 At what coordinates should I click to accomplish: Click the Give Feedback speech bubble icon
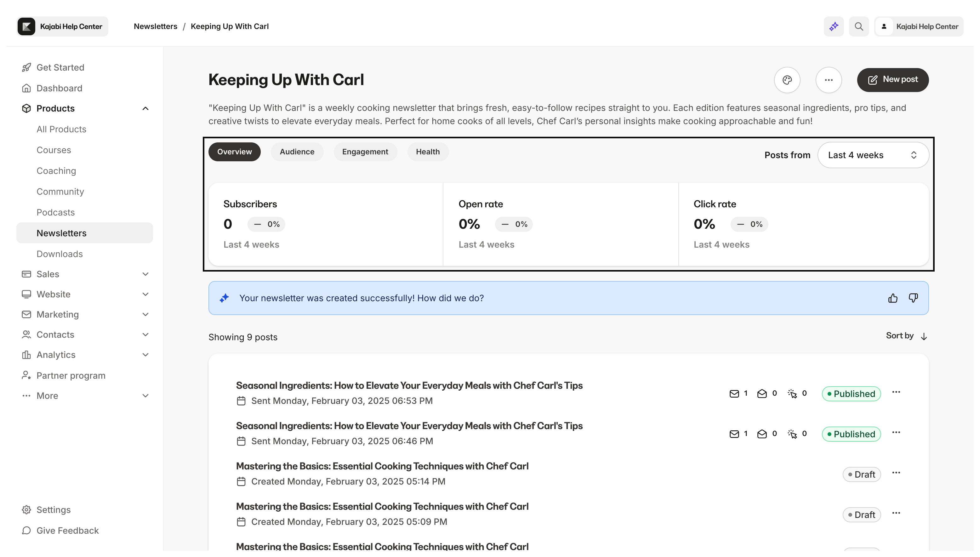(x=26, y=531)
